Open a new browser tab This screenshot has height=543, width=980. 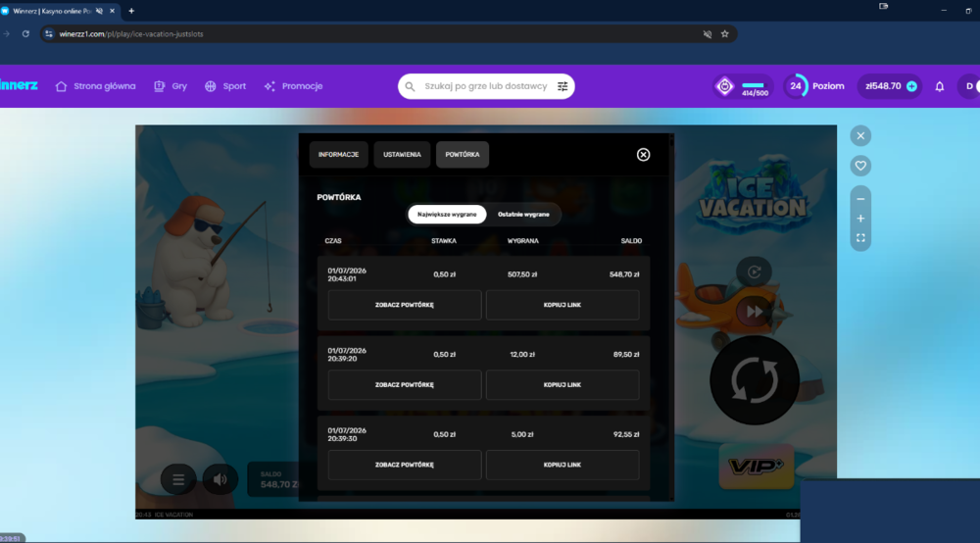pos(131,11)
